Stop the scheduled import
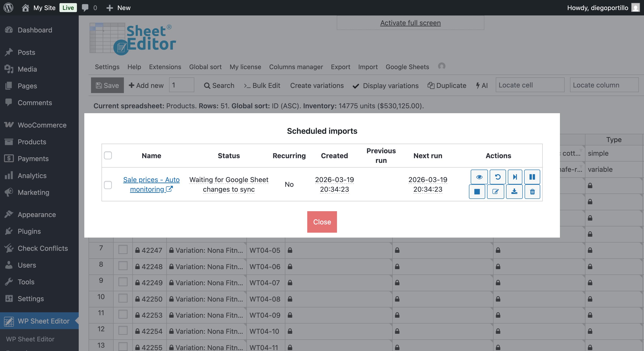Screen dimensions: 644x351 click(477, 192)
